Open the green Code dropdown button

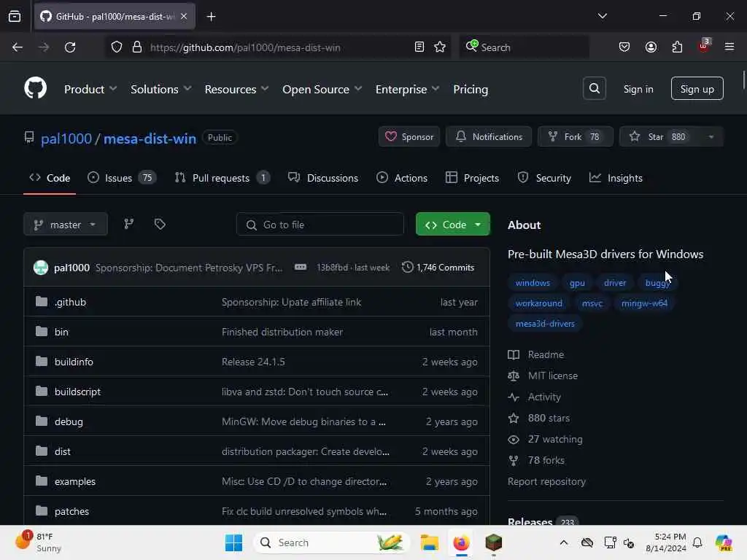pyautogui.click(x=452, y=225)
